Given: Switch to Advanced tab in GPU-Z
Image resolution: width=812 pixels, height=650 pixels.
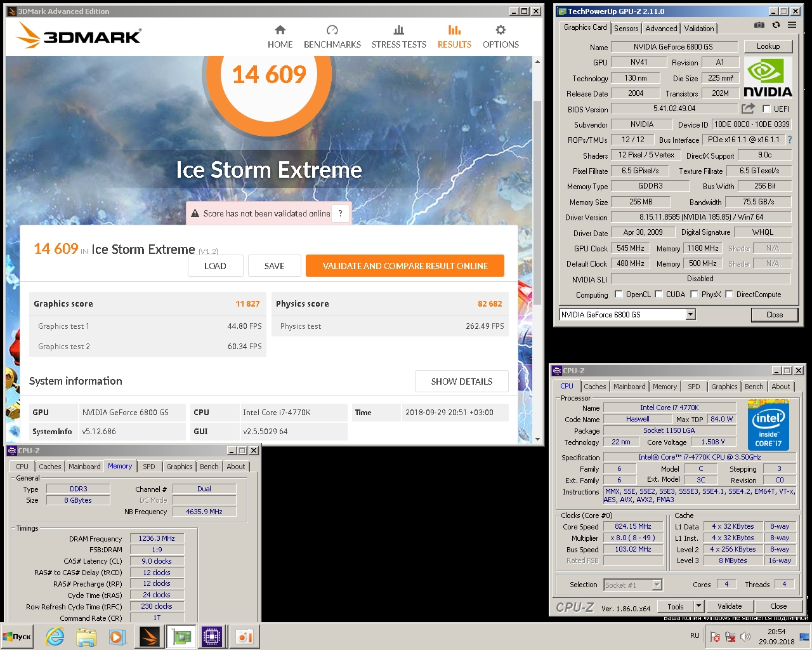Looking at the screenshot, I should [x=661, y=29].
